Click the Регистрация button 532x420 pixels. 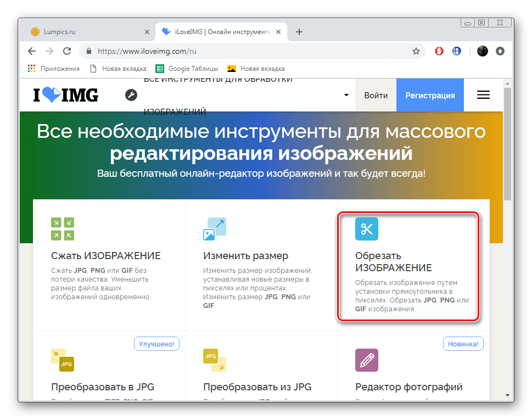(x=430, y=96)
